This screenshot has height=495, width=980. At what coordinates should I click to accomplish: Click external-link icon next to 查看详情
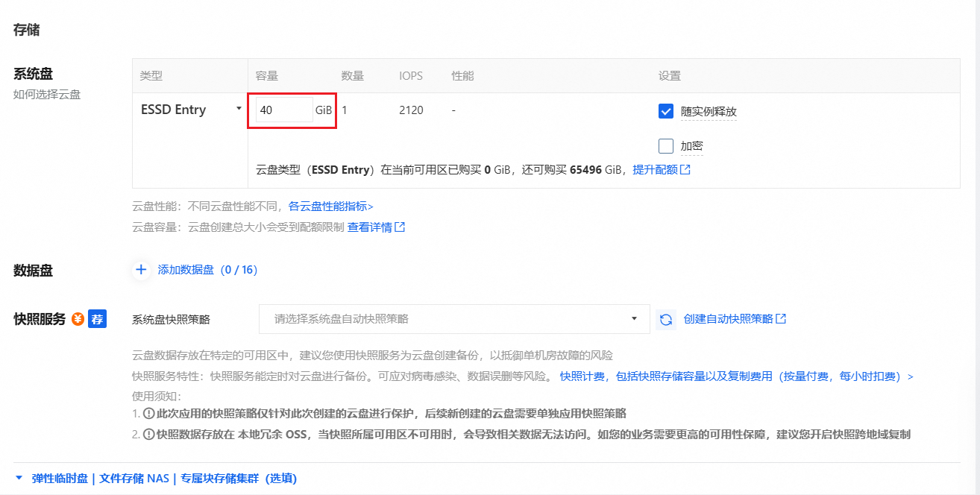pyautogui.click(x=400, y=227)
